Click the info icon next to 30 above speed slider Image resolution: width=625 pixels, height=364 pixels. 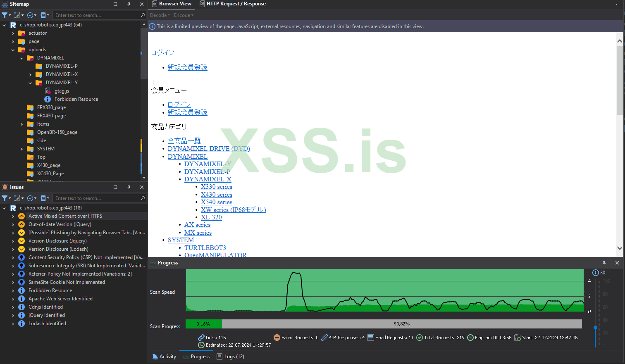(596, 273)
